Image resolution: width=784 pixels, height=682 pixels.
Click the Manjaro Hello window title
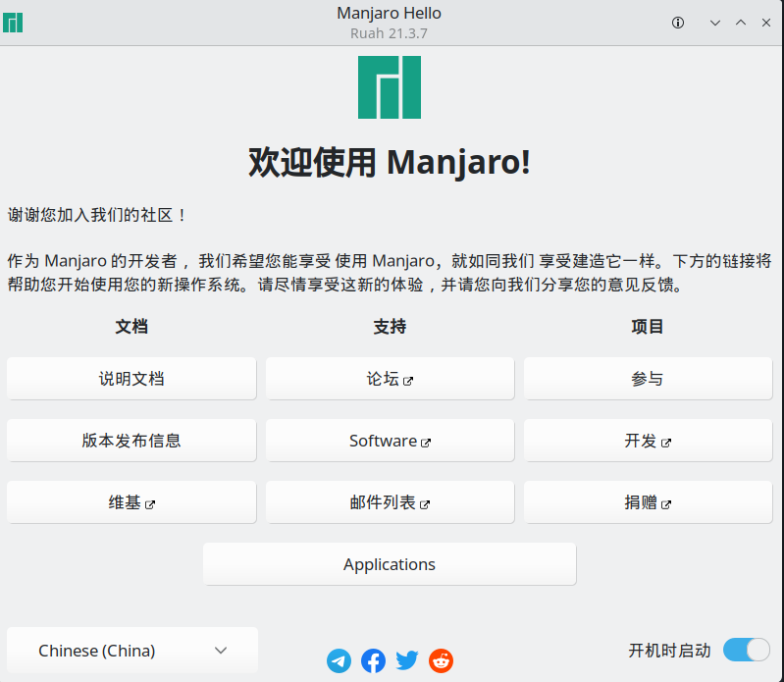tap(389, 13)
